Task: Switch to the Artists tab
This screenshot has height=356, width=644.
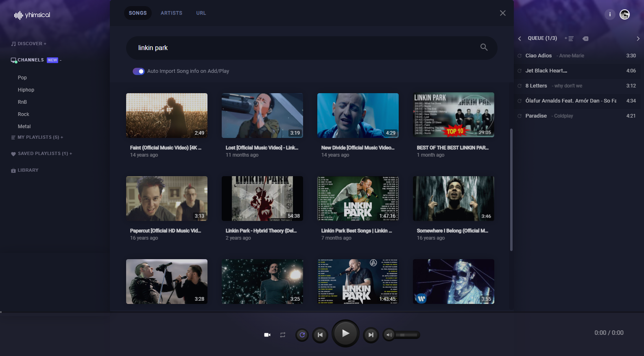Action: 171,13
